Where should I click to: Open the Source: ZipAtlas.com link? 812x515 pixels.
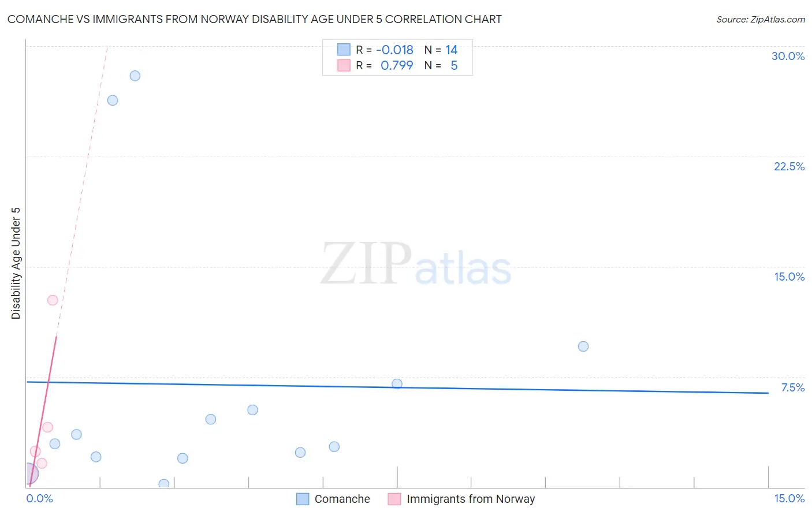point(761,19)
